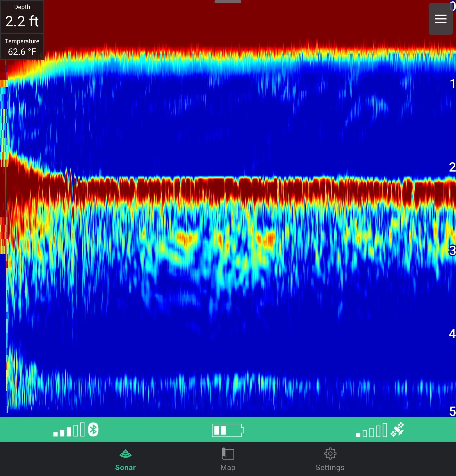
Task: Open the Settings tab label
Action: click(330, 467)
